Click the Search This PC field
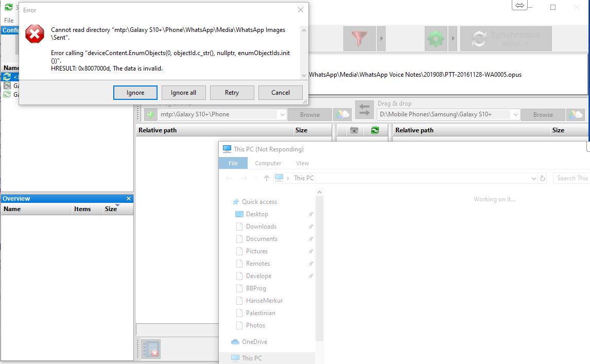 (571, 178)
